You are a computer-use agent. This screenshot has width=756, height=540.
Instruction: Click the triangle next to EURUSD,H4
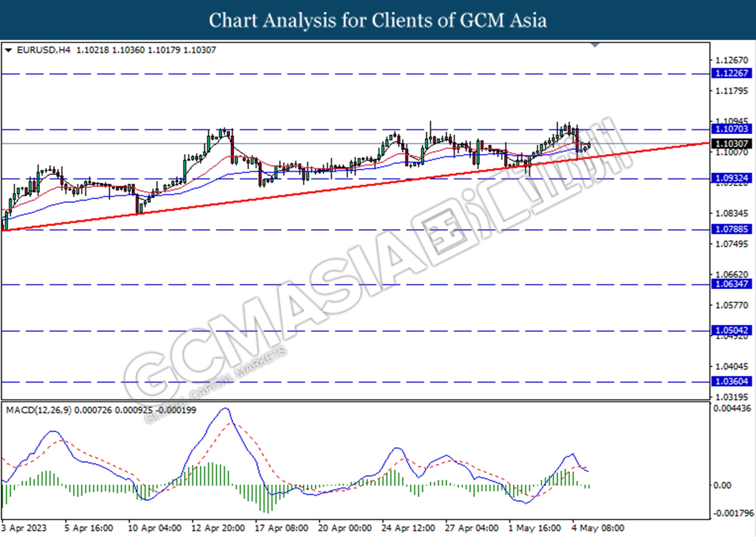point(8,50)
